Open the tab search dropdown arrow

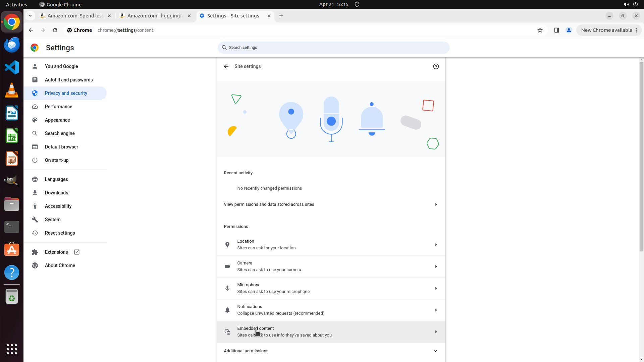30,16
